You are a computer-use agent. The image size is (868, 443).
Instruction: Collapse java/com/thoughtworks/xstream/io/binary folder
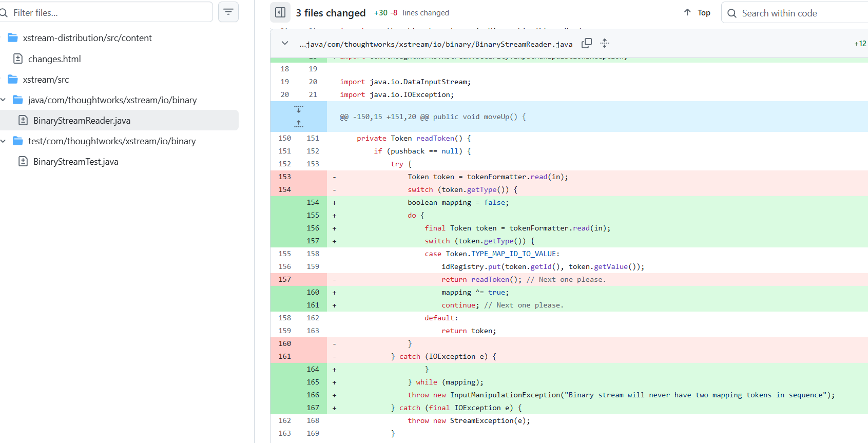point(3,100)
